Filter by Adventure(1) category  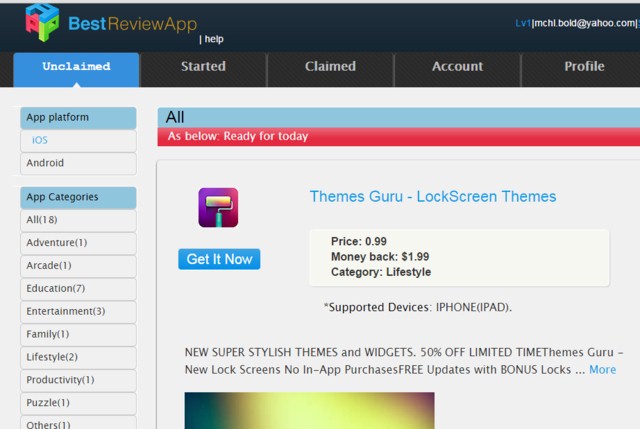(x=78, y=243)
